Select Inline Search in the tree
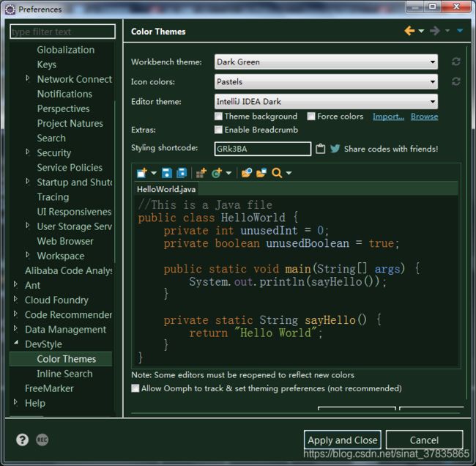The height and width of the screenshot is (466, 476). 64,374
